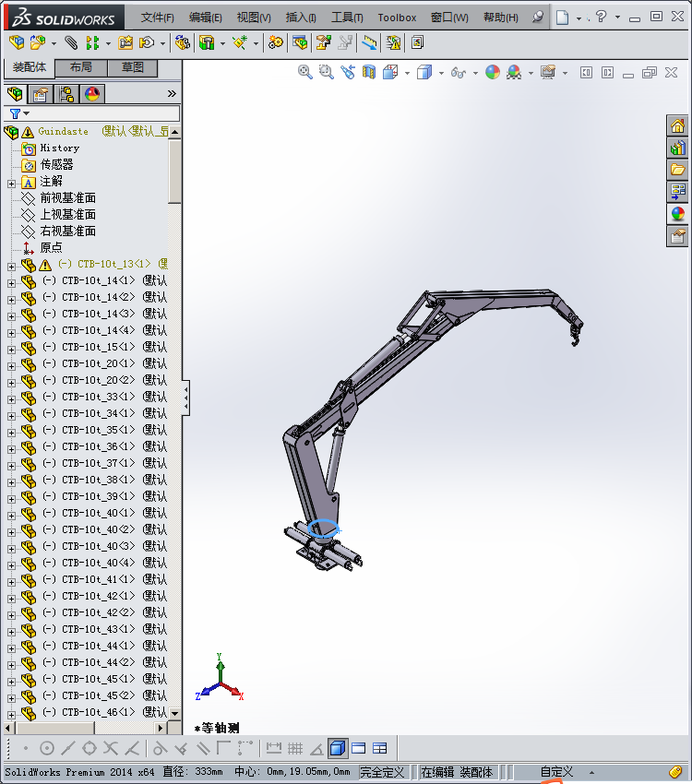Screen dimensions: 692x784
Task: Open the Custom Properties icon in task pane
Action: coord(678,236)
